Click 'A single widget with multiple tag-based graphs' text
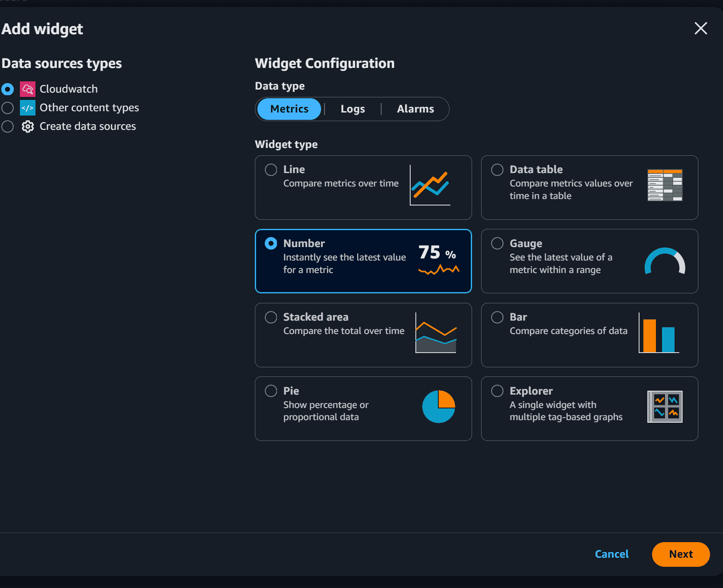723x588 pixels. 566,411
